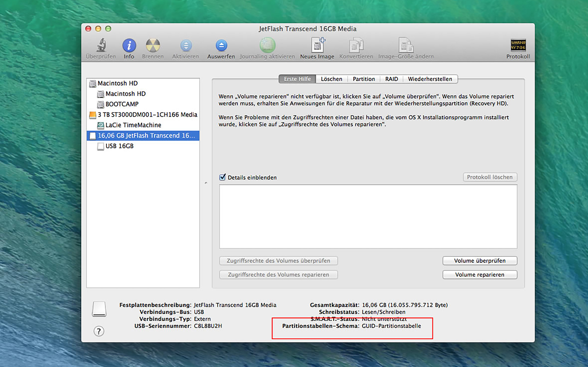The height and width of the screenshot is (367, 588).
Task: Click the Überprüfen microscope icon
Action: pos(101,46)
